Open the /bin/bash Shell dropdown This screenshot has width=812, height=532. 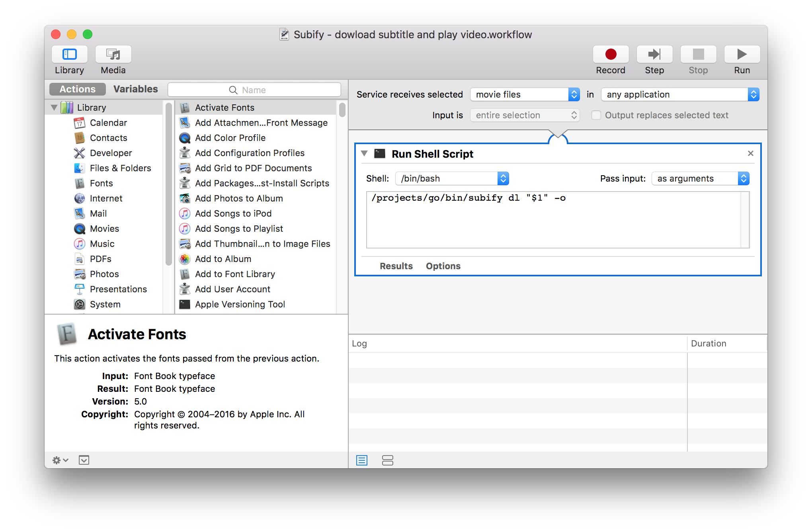tap(452, 178)
